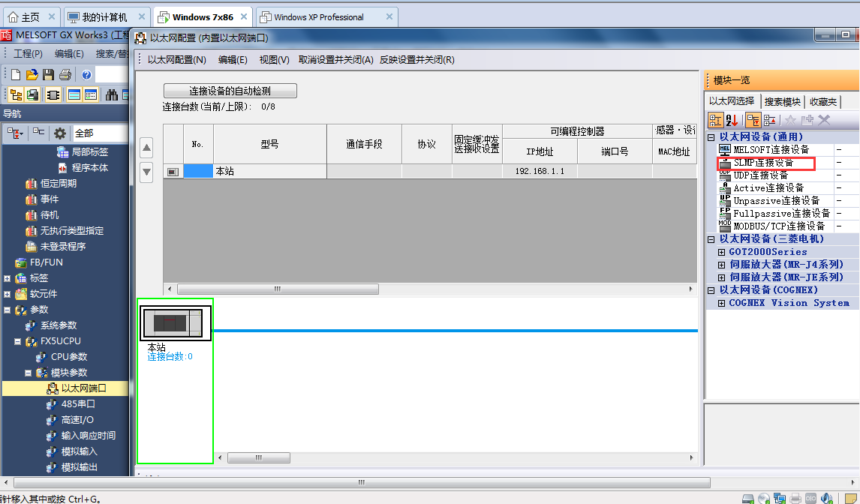Viewport: 860px width, 504px height.
Task: Click the Save floppy disk icon
Action: pyautogui.click(x=48, y=74)
